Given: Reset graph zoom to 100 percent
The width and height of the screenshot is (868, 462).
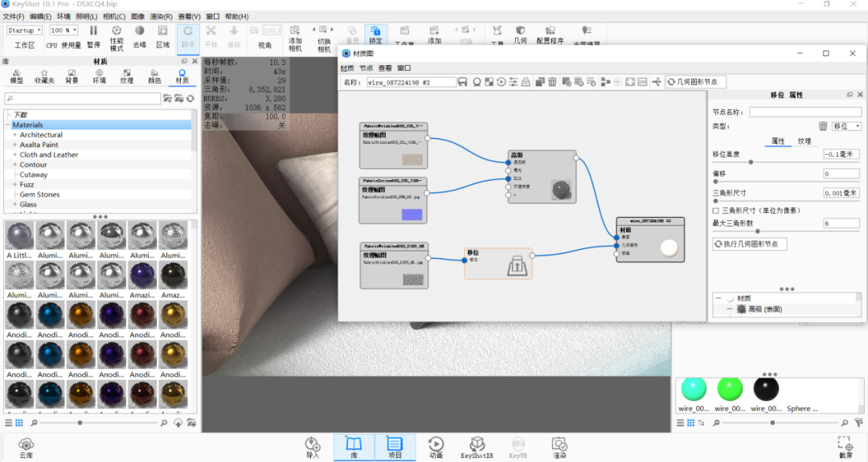Looking at the screenshot, I should tap(642, 82).
